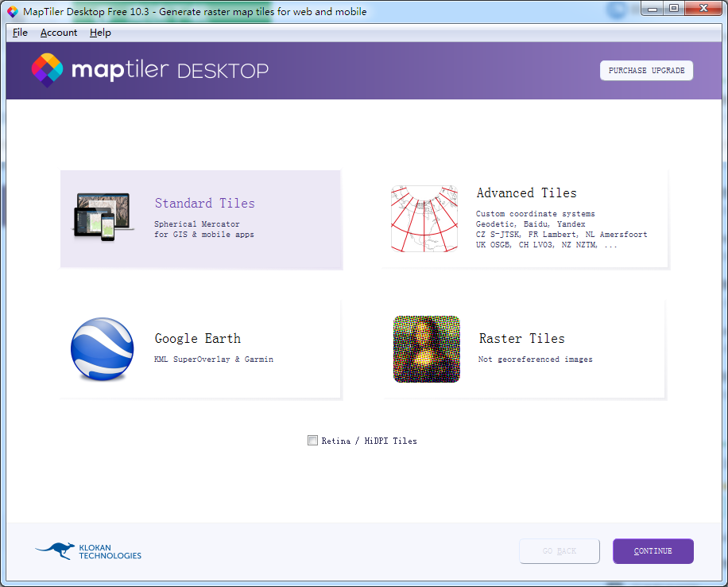The height and width of the screenshot is (587, 728).
Task: Open the Help menu
Action: 100,33
